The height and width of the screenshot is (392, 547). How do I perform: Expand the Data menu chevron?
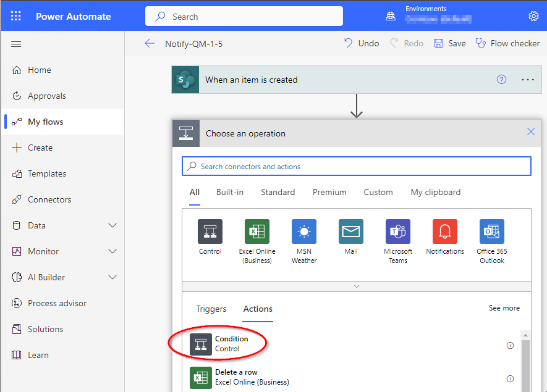tap(112, 225)
